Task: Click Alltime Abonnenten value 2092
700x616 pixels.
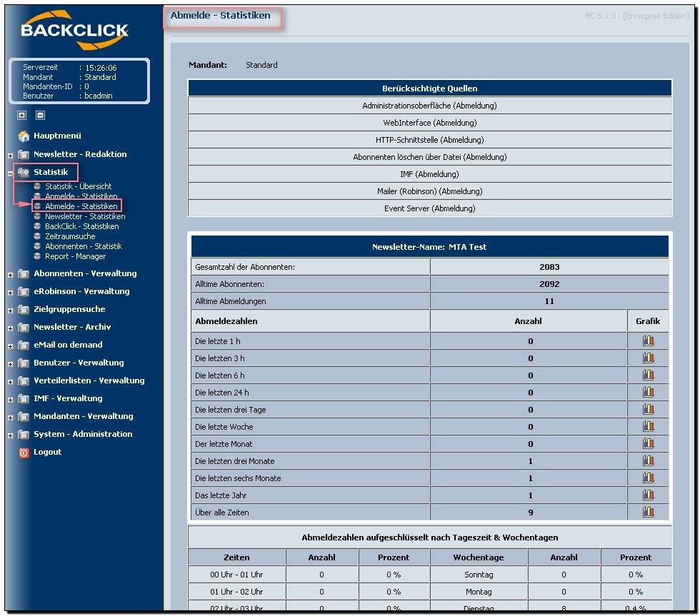Action: coord(549,284)
